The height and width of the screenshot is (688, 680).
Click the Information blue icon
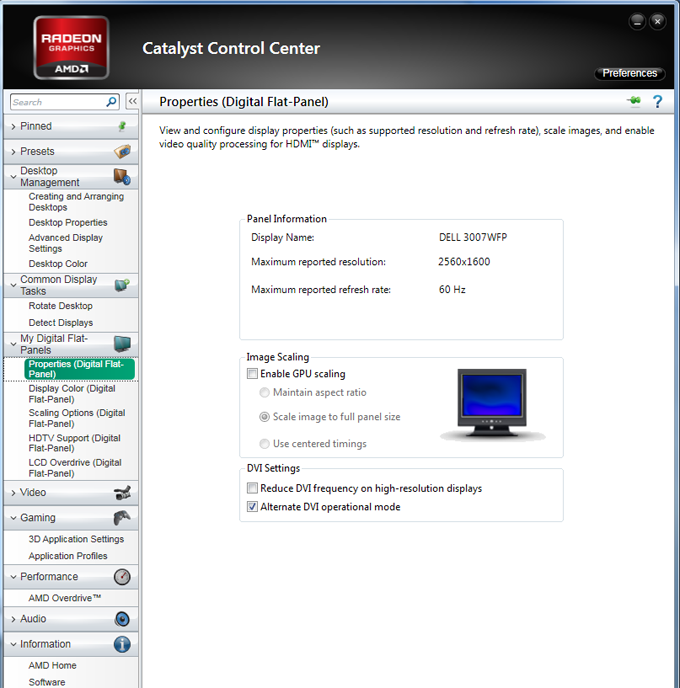click(x=122, y=644)
